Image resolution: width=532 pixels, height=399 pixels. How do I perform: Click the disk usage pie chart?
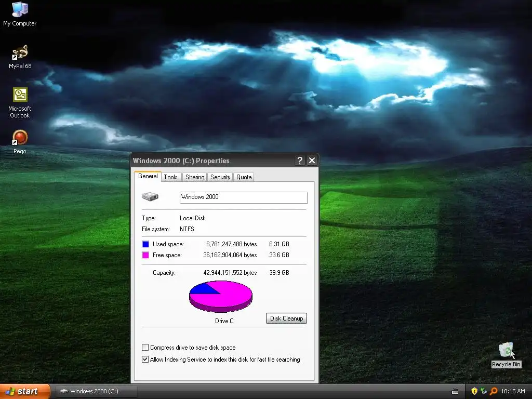coord(220,296)
